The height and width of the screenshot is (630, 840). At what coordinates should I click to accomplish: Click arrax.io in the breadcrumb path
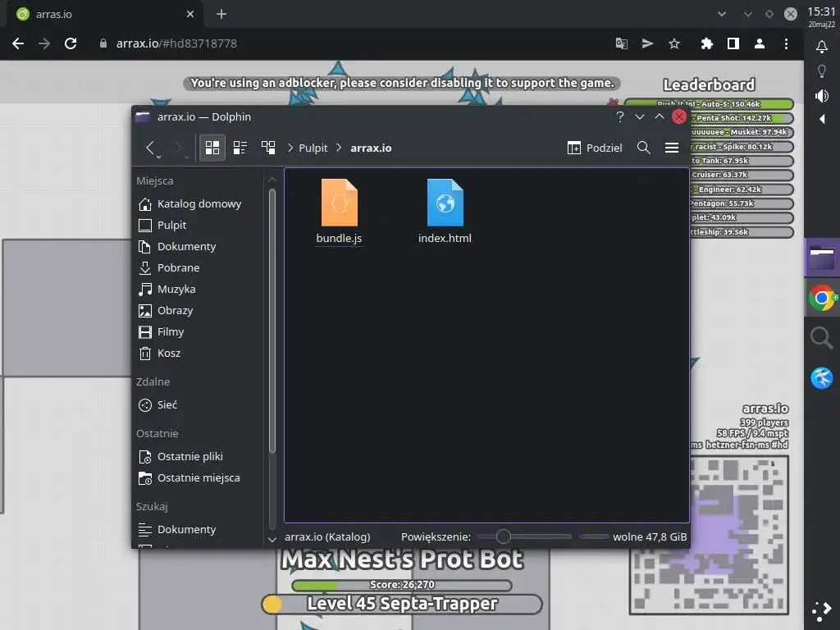[x=371, y=148]
